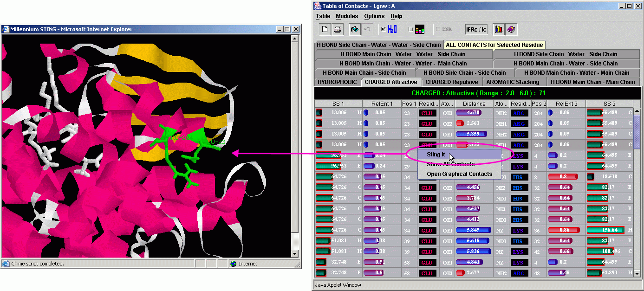Click the blue H2O water icon
This screenshot has width=644, height=291.
(x=392, y=29)
